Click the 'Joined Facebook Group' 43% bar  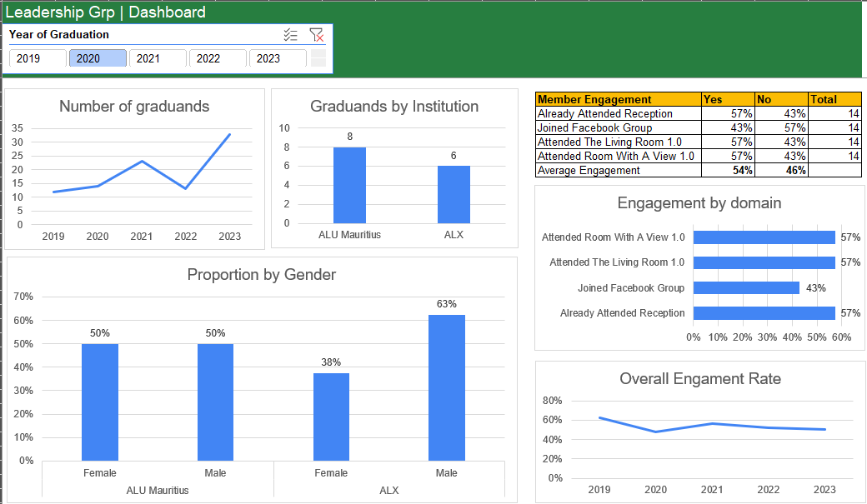pos(746,288)
